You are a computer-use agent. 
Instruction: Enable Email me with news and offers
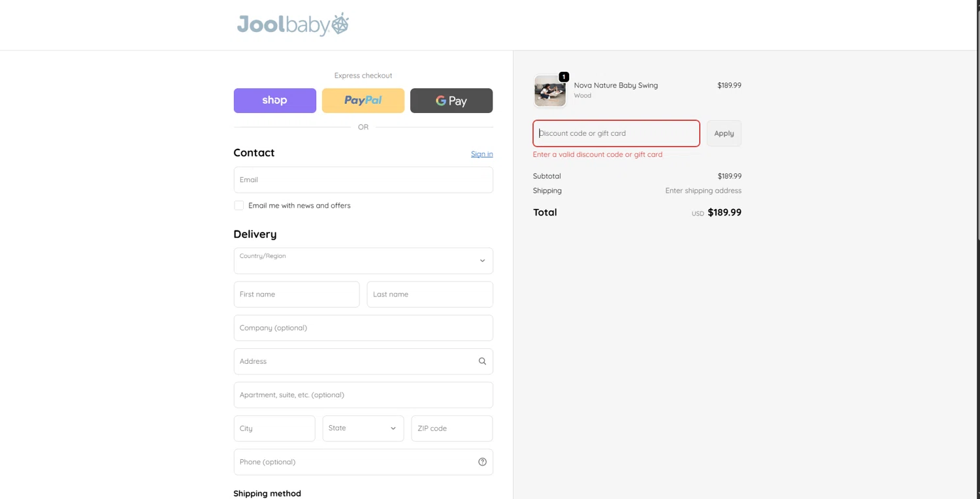click(x=239, y=206)
